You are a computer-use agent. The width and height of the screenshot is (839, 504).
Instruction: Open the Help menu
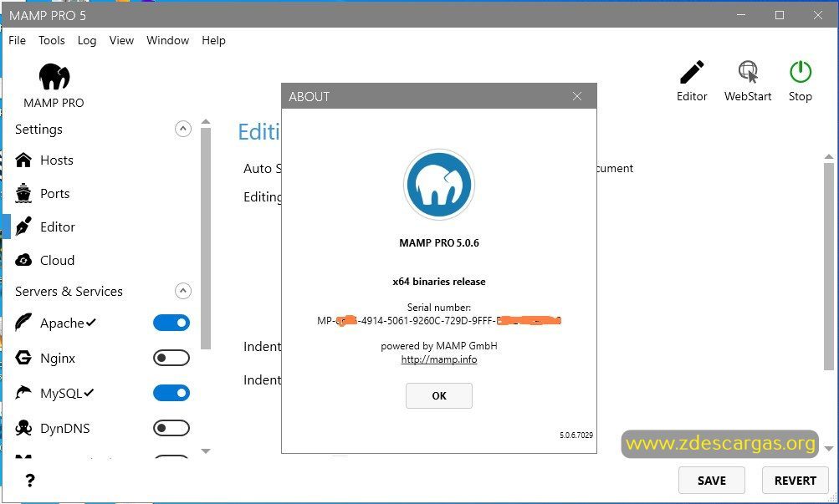(213, 41)
